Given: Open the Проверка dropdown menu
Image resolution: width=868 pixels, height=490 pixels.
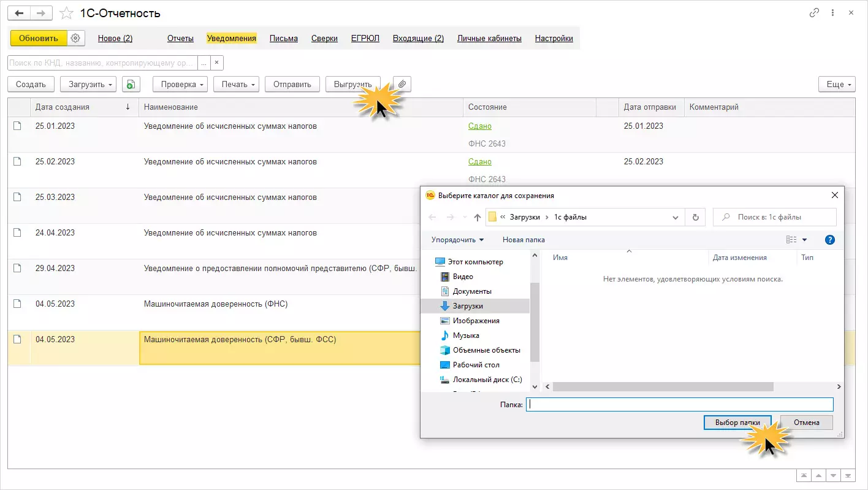Looking at the screenshot, I should [x=180, y=85].
